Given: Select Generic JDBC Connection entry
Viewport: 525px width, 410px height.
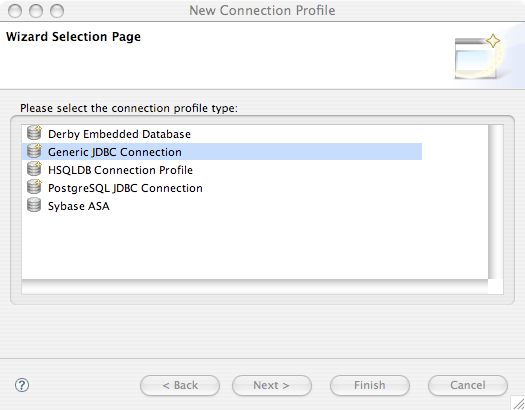Looking at the screenshot, I should 222,152.
